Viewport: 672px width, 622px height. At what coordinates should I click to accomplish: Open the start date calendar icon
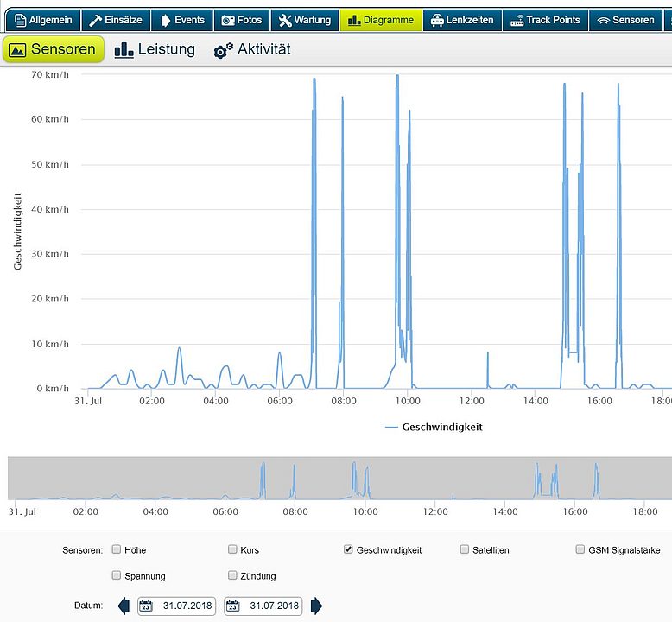coord(146,606)
